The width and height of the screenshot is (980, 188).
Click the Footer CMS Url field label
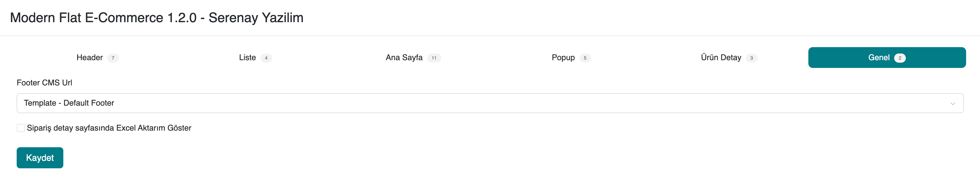[44, 83]
